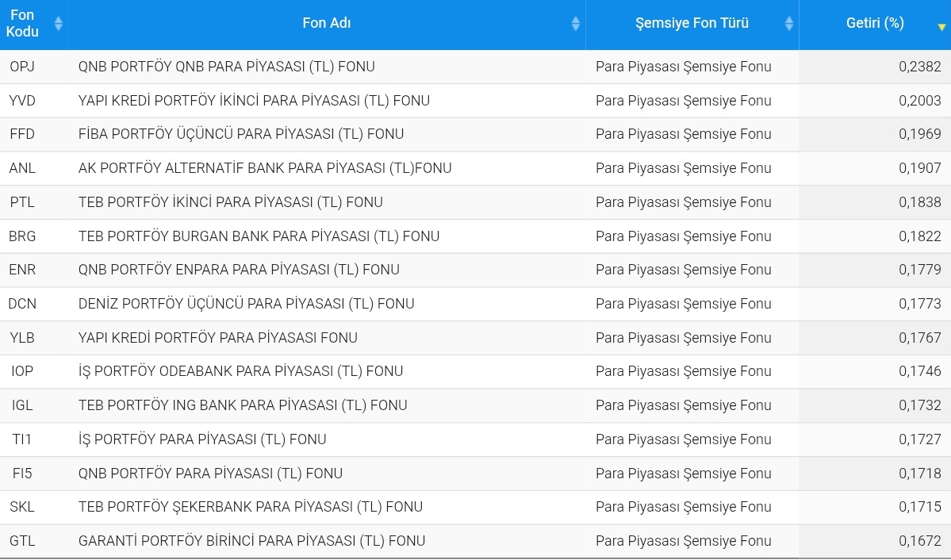The height and width of the screenshot is (560, 951).
Task: Open TEB PORTFÖY İKİNCİ PARA PİYASASI fund
Action: 231,202
